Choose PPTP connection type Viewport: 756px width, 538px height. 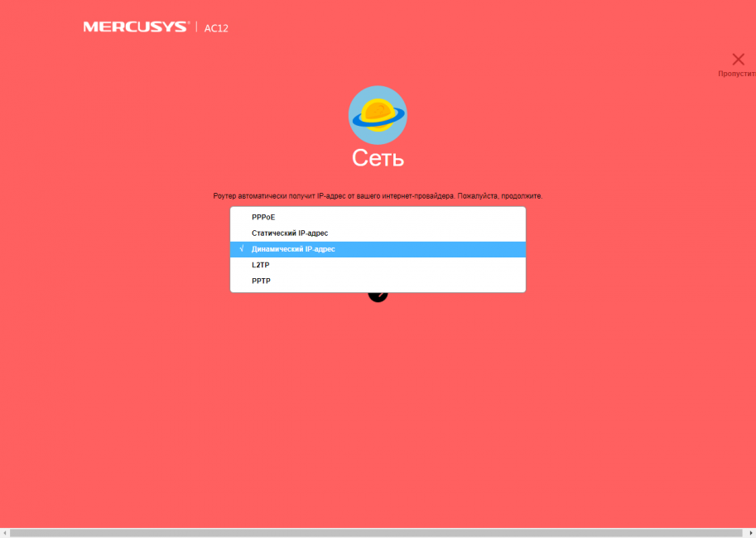click(378, 281)
